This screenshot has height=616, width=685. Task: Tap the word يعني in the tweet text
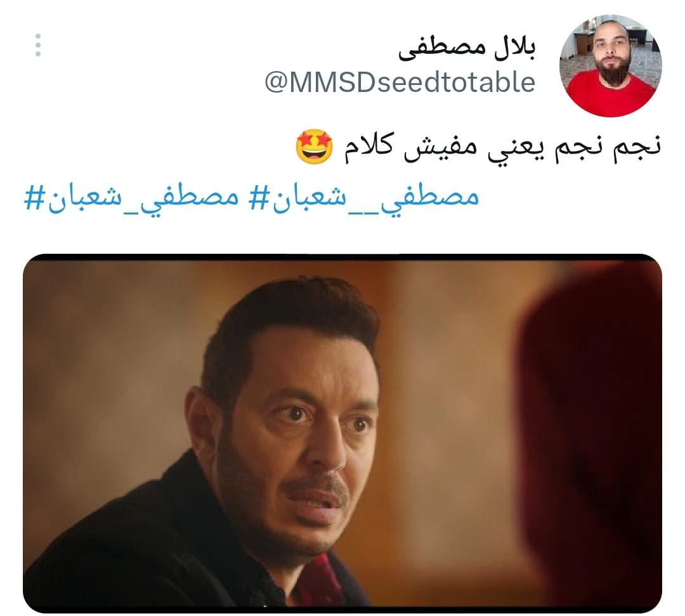518,150
